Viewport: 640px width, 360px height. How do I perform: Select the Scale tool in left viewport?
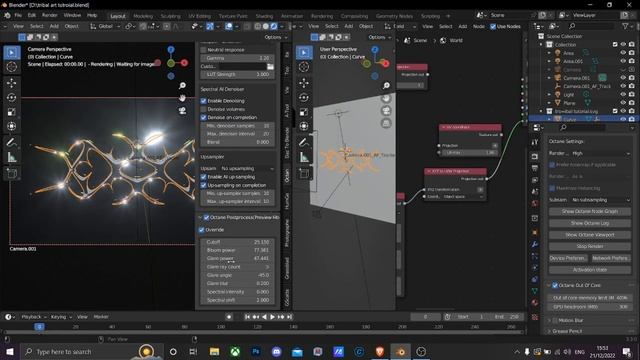[x=11, y=112]
